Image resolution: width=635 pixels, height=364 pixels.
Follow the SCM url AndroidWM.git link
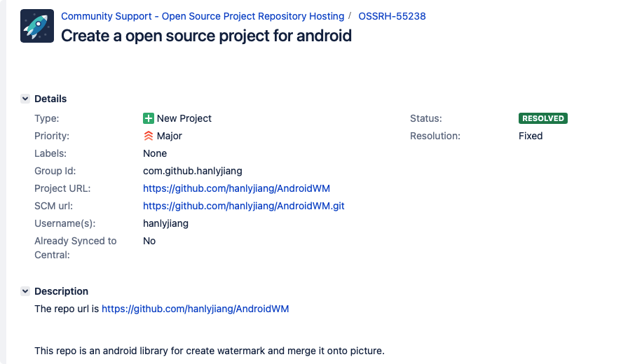[x=243, y=206]
